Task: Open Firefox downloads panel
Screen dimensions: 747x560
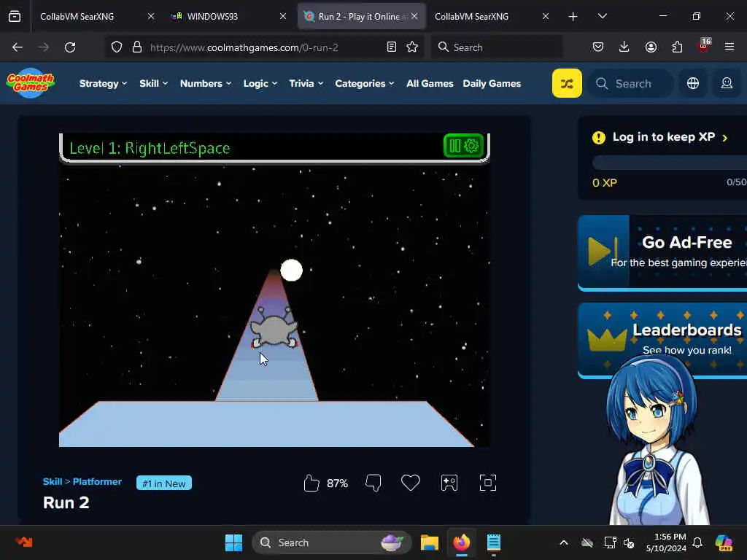Action: (x=624, y=47)
